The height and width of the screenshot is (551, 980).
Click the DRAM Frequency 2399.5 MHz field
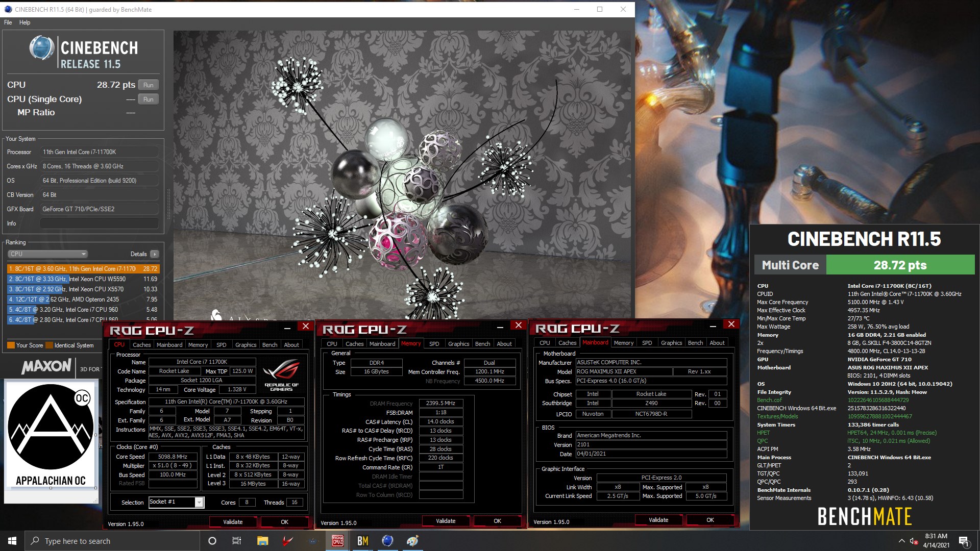pos(441,404)
